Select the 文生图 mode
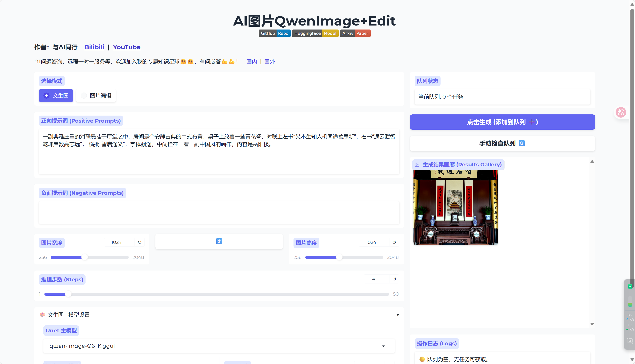The width and height of the screenshot is (635, 364). (56, 96)
